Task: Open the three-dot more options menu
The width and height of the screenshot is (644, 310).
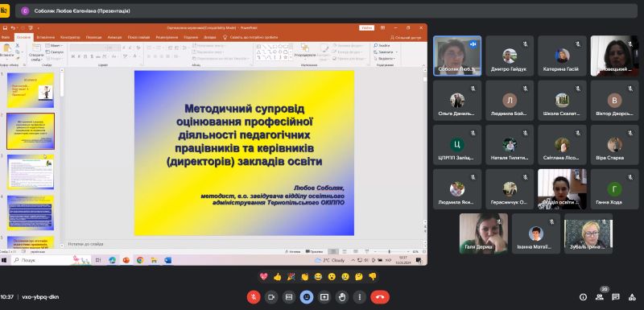Action: tap(360, 297)
